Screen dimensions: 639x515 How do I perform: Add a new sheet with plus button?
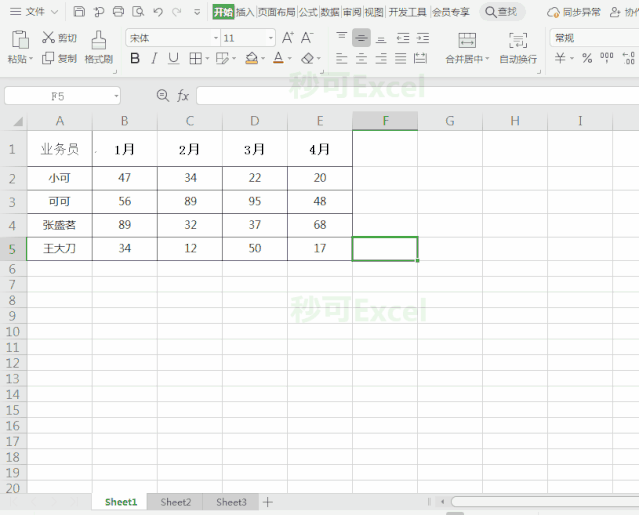pos(268,502)
